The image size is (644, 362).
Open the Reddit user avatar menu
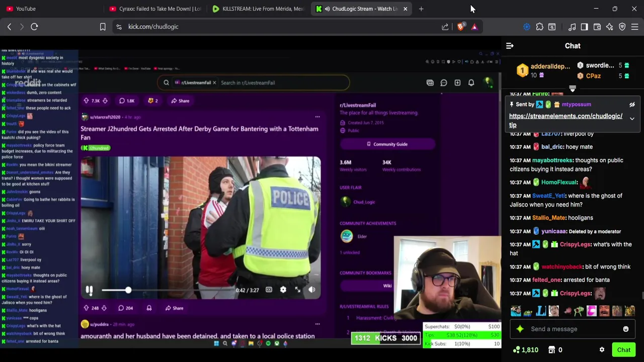pyautogui.click(x=488, y=82)
